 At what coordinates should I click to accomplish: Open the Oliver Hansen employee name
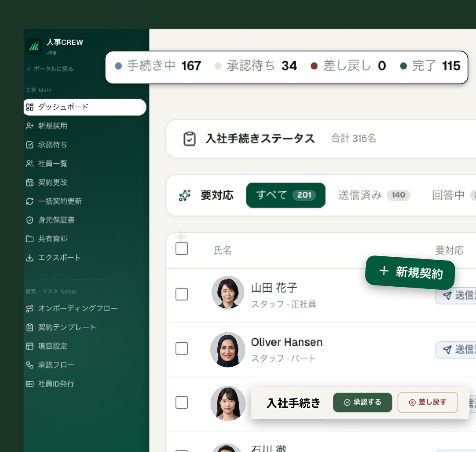click(x=287, y=342)
